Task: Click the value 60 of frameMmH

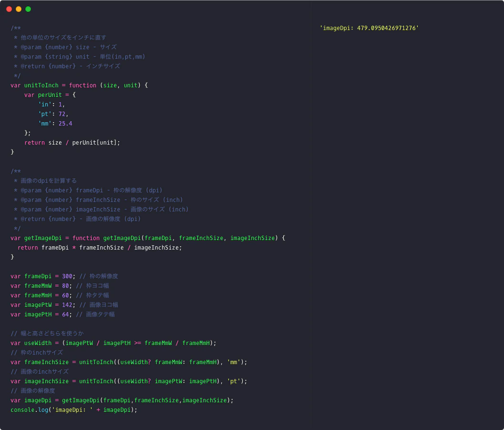Action: (65, 295)
